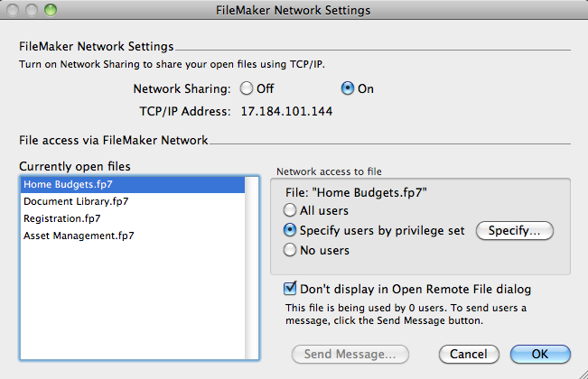Highlight Asset Management.fp7 in the list
This screenshot has width=588, height=379.
point(79,236)
